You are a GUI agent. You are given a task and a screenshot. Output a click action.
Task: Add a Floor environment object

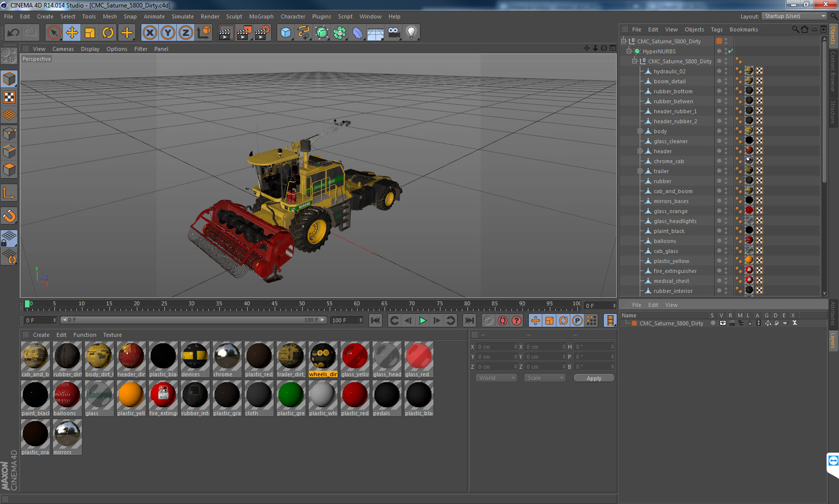376,33
